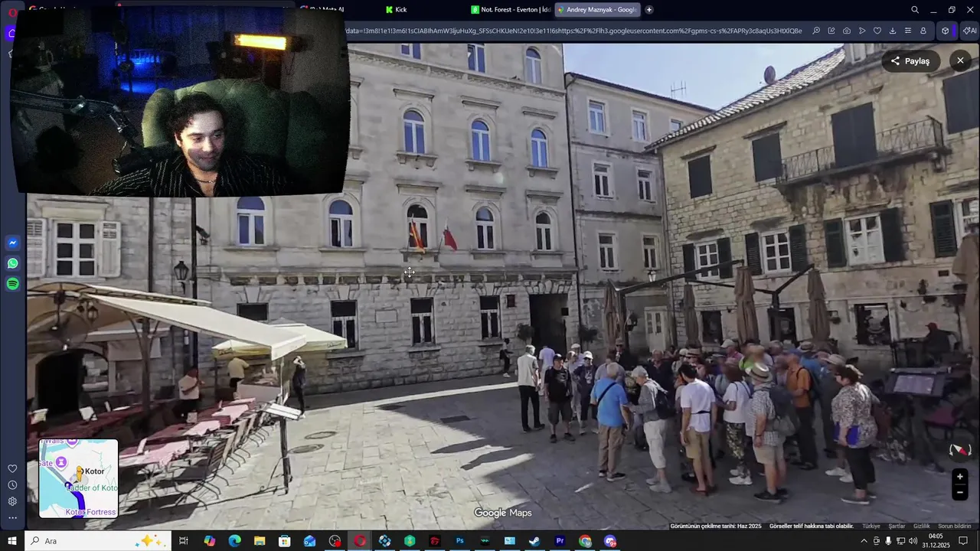Click the Sorun bildirin report link
This screenshot has height=551, width=980.
point(955,527)
